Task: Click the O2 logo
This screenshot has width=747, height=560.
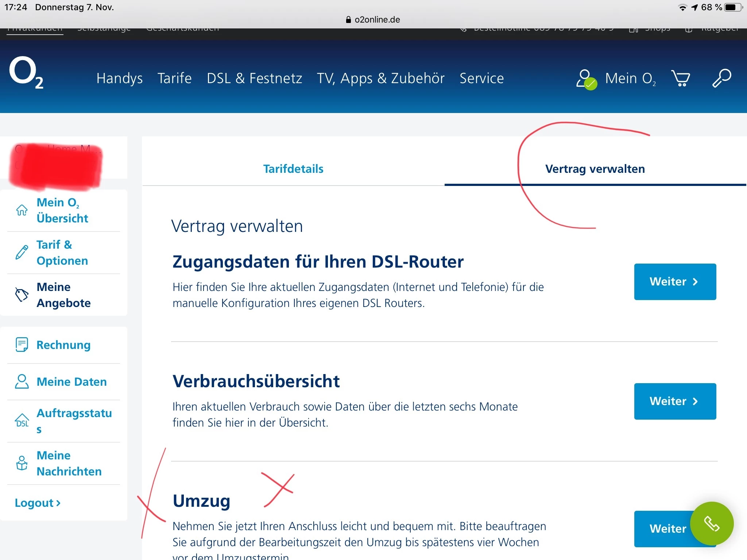Action: pyautogui.click(x=26, y=73)
